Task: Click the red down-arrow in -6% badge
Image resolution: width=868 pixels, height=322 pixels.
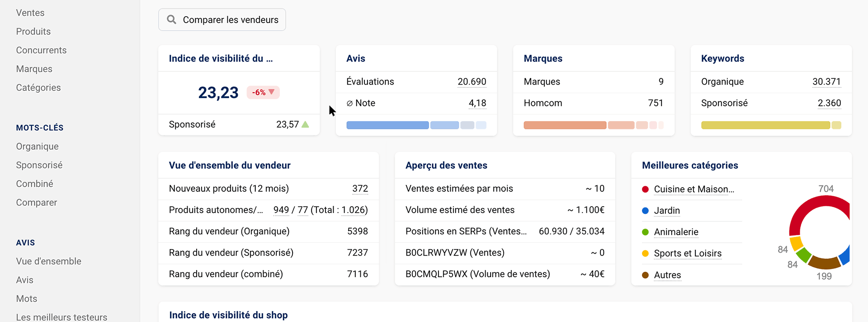Action: pyautogui.click(x=272, y=92)
